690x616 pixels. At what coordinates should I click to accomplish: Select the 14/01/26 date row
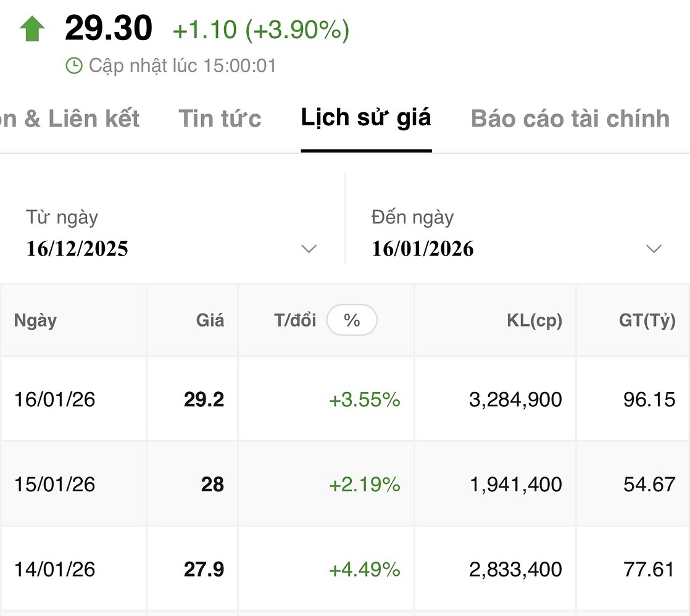tap(55, 568)
